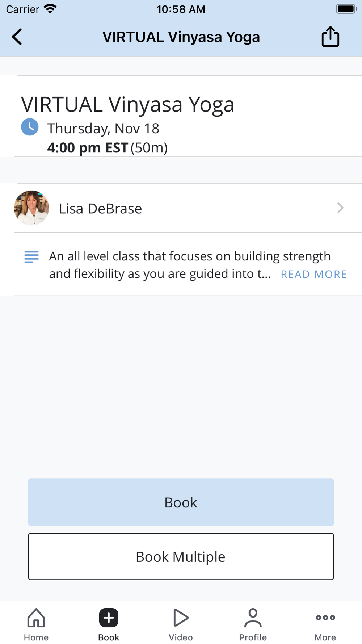Tap the blue clock icon
This screenshot has width=362, height=644.
tap(30, 127)
